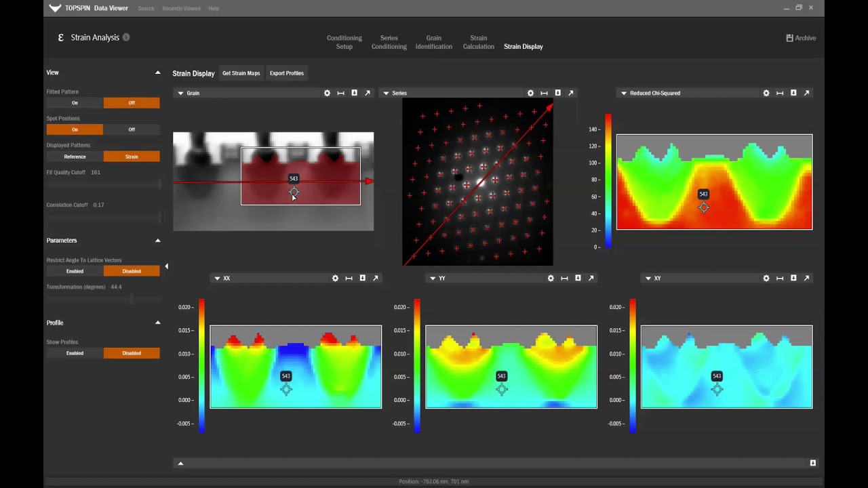The width and height of the screenshot is (868, 488).
Task: Open settings gear of the Grain panel
Action: pos(327,93)
